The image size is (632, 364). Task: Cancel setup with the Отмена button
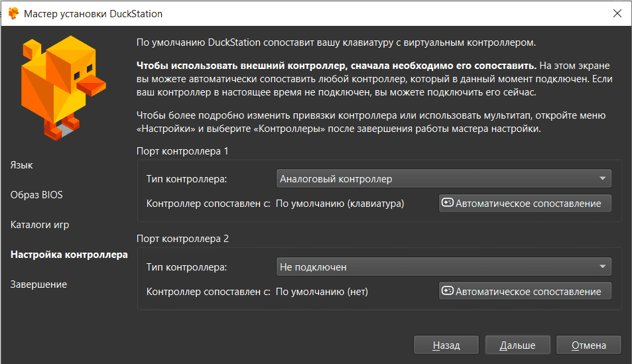point(589,345)
